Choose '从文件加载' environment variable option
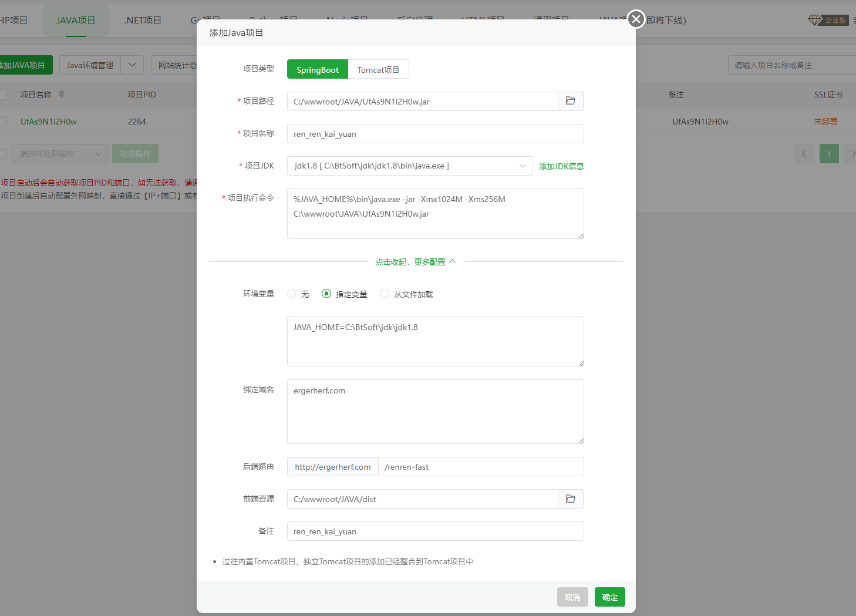Screen dimensions: 856x616 tap(385, 294)
